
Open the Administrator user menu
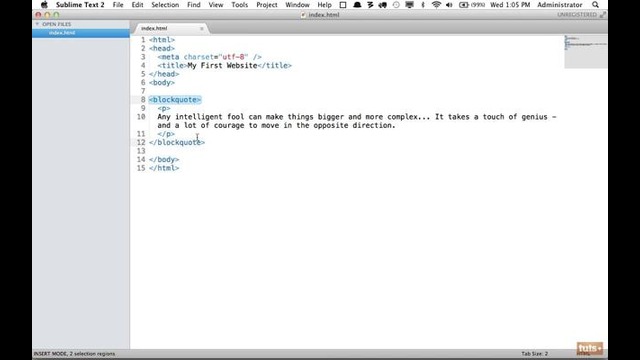(560, 5)
